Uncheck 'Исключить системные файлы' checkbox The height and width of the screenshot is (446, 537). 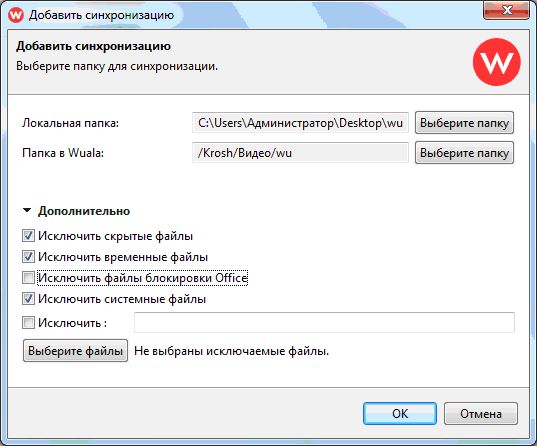pos(28,299)
